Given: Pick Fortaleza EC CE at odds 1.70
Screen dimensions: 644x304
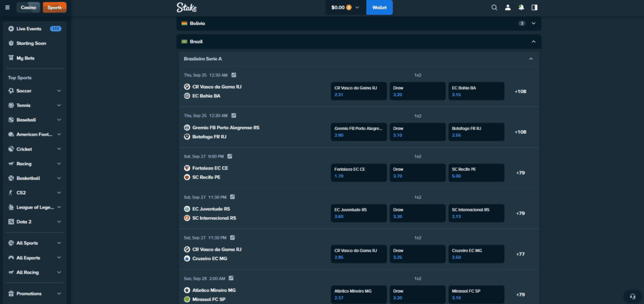Looking at the screenshot, I should click(x=358, y=173).
